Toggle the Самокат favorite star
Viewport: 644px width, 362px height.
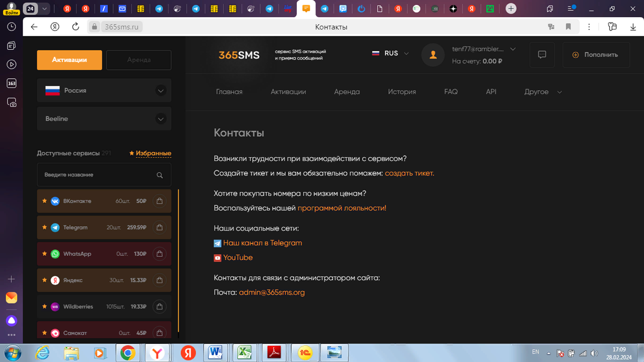(x=45, y=333)
